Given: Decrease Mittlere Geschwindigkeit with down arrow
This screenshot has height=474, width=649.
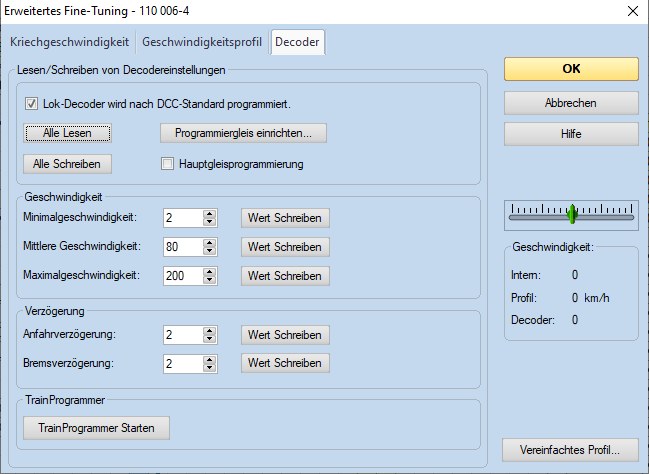Looking at the screenshot, I should (209, 251).
